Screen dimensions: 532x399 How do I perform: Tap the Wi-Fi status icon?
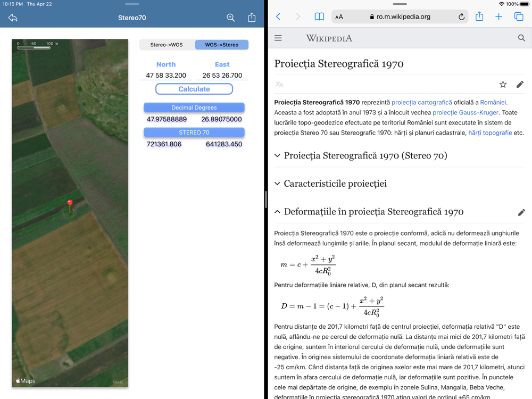coord(501,4)
